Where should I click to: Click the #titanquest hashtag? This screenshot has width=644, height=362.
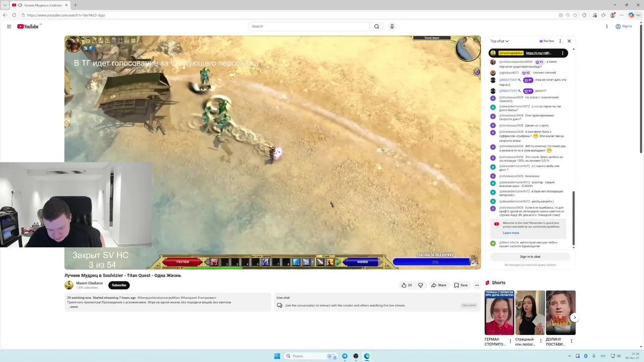[x=189, y=298]
